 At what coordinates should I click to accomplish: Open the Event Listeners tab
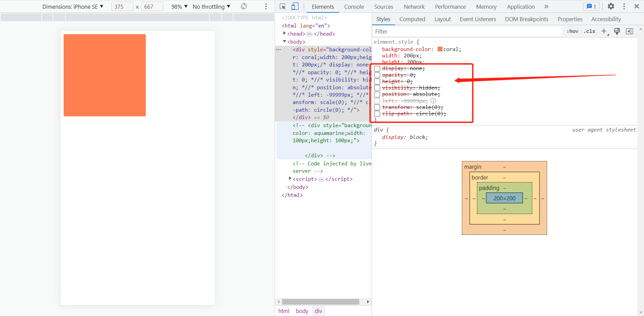[478, 19]
